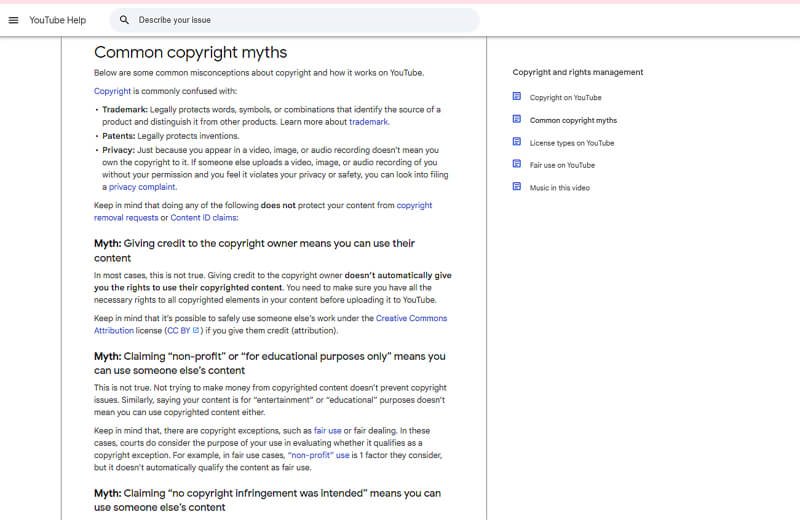Image resolution: width=800 pixels, height=520 pixels.
Task: Click the article icon beside Common copyright myths
Action: [x=517, y=119]
